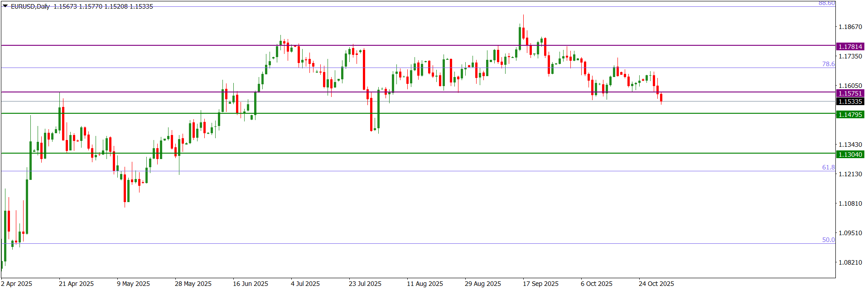Click the 78.6 Fibonacci level label
This screenshot has height=290, width=868.
coord(828,64)
